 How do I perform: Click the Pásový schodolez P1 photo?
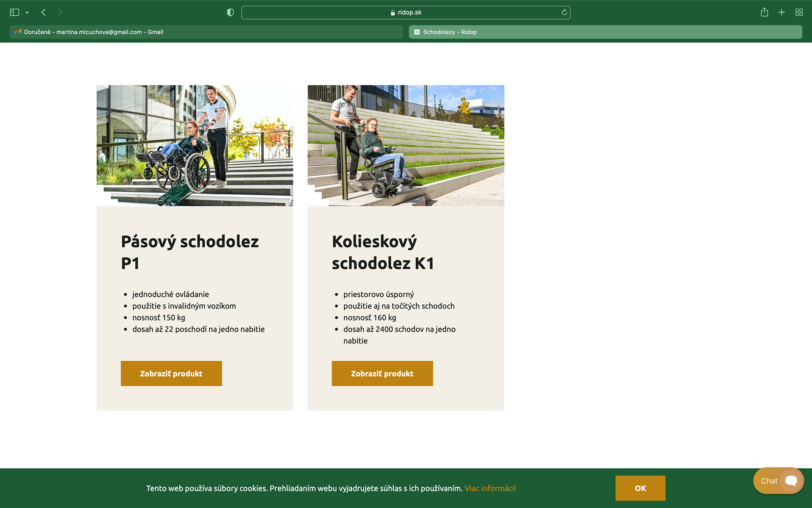(x=195, y=146)
